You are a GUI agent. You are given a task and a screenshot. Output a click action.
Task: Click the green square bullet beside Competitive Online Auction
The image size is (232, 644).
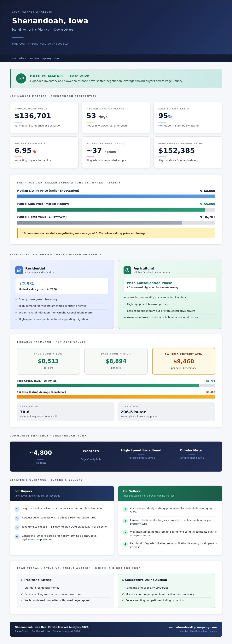pyautogui.click(x=123, y=580)
